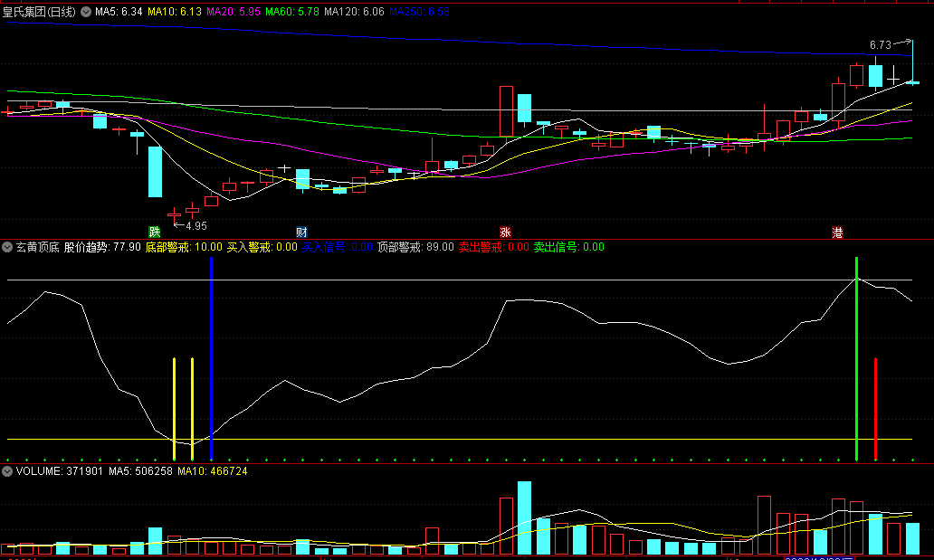Click the blue 财 info marker
934x560 pixels.
click(301, 232)
